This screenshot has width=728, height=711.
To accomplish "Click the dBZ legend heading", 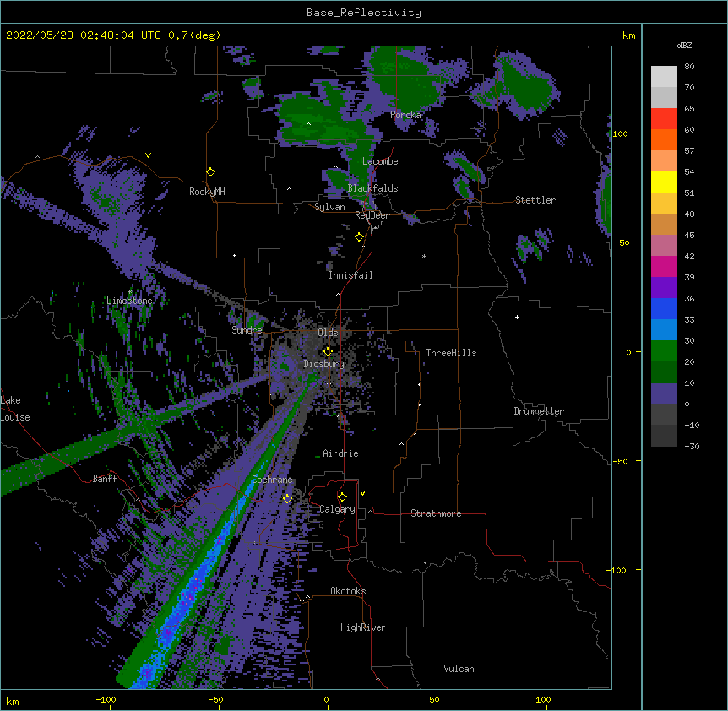I will pyautogui.click(x=684, y=45).
